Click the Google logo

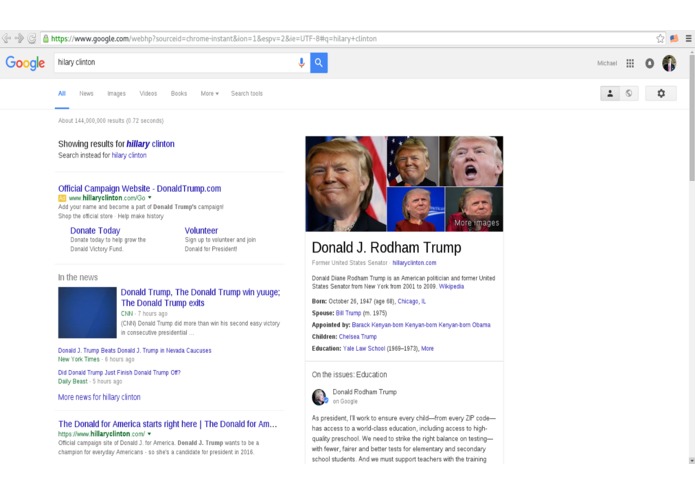pyautogui.click(x=25, y=63)
